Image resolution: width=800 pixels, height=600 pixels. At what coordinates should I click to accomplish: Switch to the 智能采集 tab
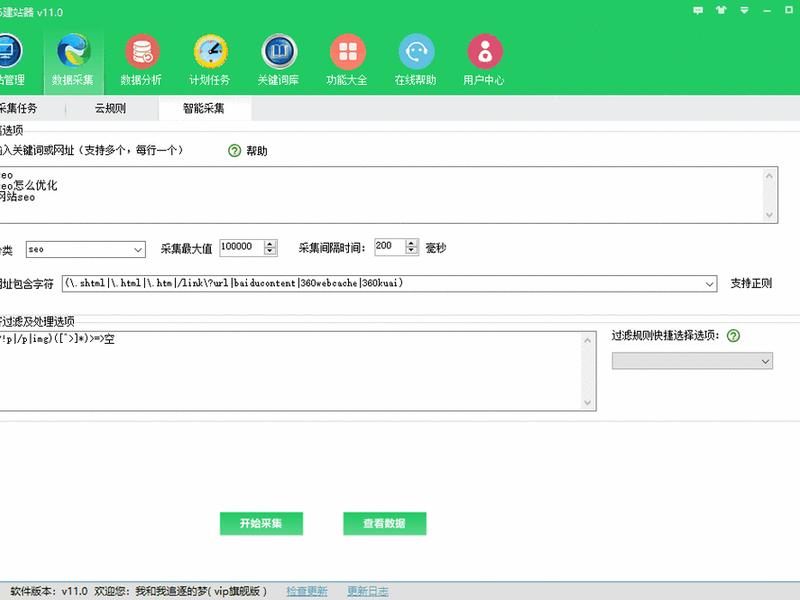pyautogui.click(x=204, y=108)
